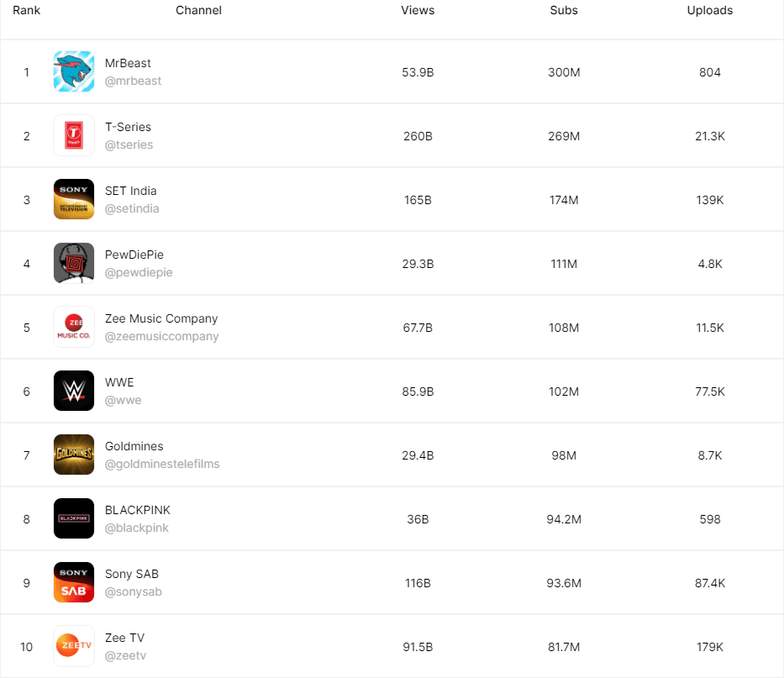
Task: Select the SET India Sony logo
Action: 74,199
